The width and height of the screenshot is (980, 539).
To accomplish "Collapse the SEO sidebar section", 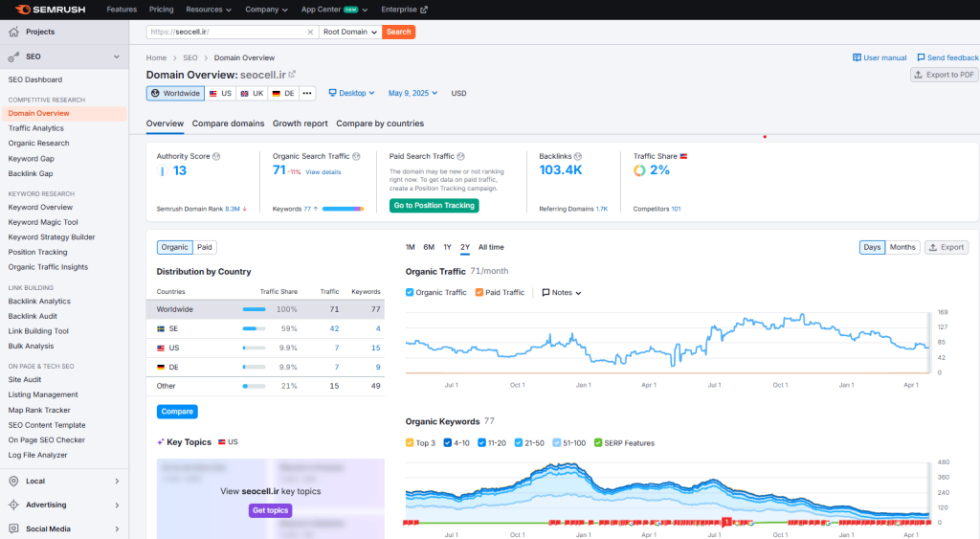I will pyautogui.click(x=117, y=56).
